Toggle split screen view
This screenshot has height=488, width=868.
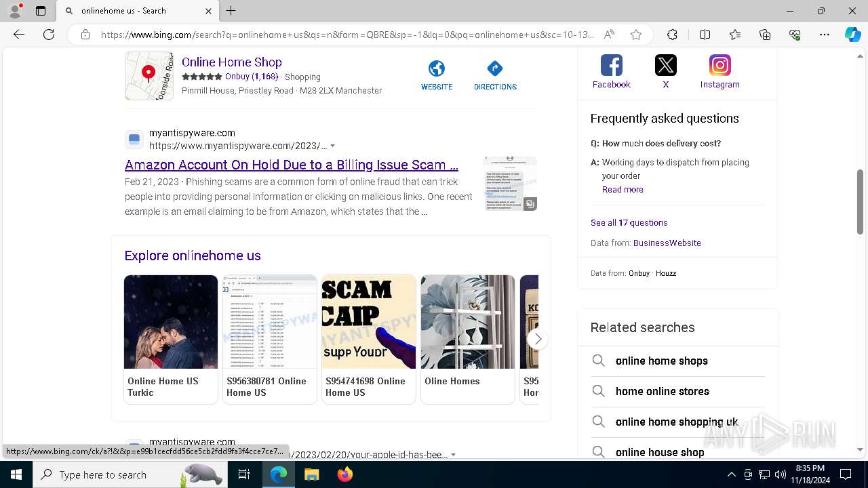[x=705, y=35]
